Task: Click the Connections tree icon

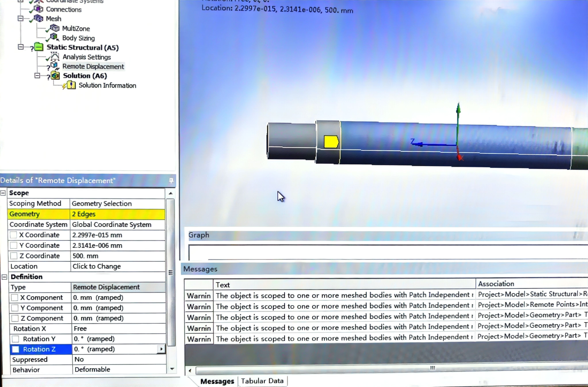Action: click(x=39, y=9)
